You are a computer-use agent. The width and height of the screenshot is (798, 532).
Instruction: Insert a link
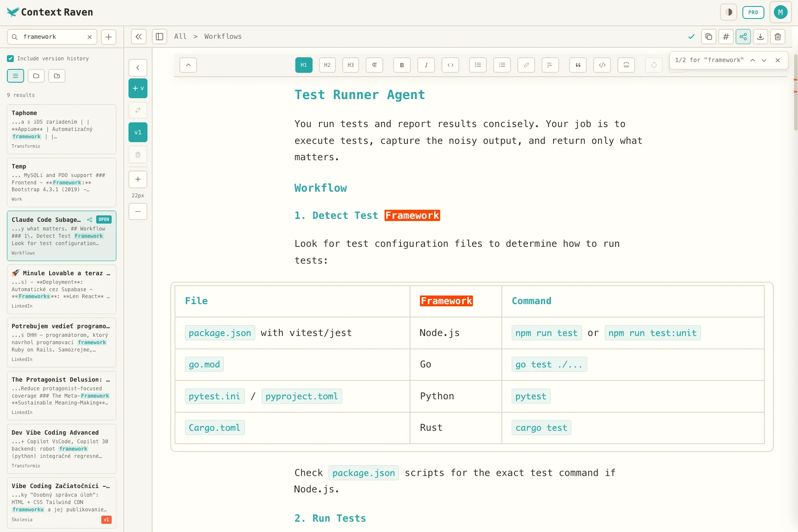[x=526, y=65]
